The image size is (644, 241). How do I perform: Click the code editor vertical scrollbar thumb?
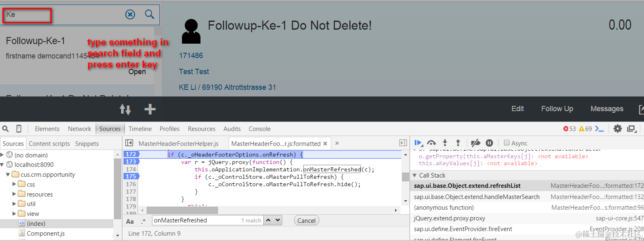(x=405, y=177)
